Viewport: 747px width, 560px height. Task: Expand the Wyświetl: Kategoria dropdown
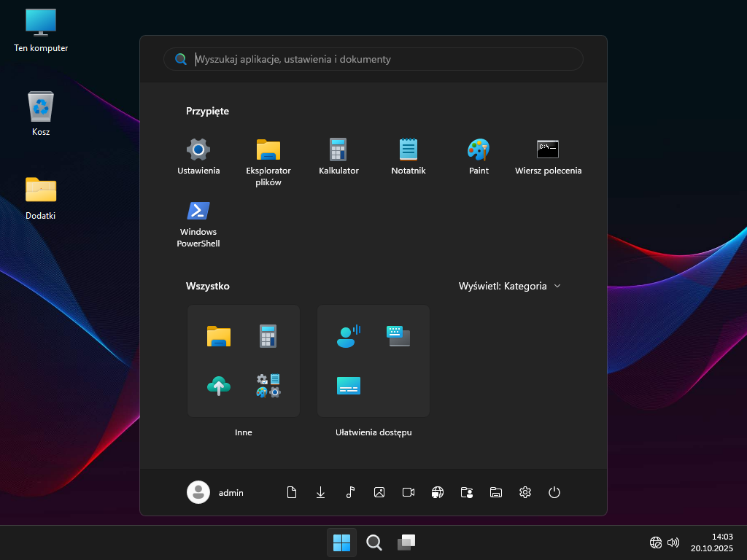tap(510, 286)
